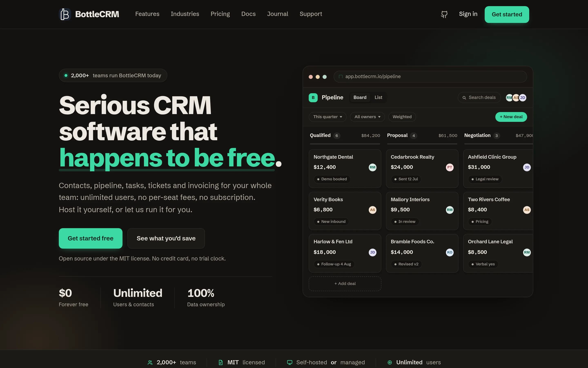Open the Orchard Lane Legal deal card
The height and width of the screenshot is (368, 588).
498,253
